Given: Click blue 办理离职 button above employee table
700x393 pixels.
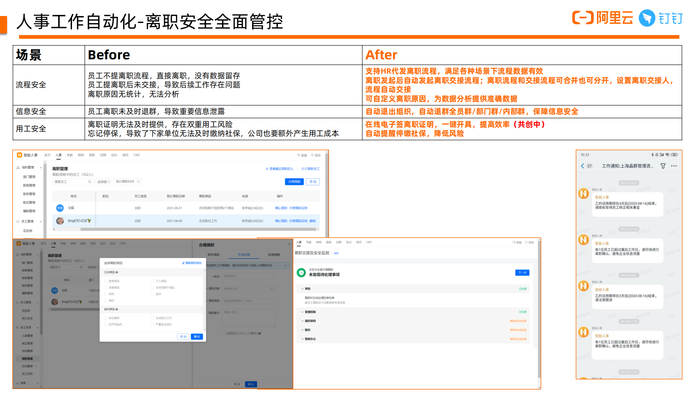Looking at the screenshot, I should point(294,182).
